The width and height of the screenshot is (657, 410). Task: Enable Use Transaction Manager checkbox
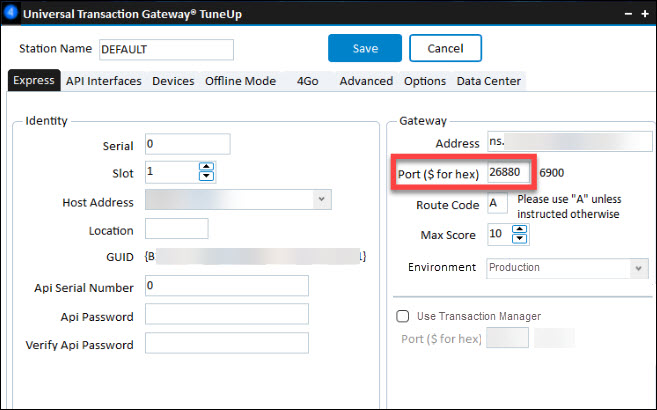(403, 316)
